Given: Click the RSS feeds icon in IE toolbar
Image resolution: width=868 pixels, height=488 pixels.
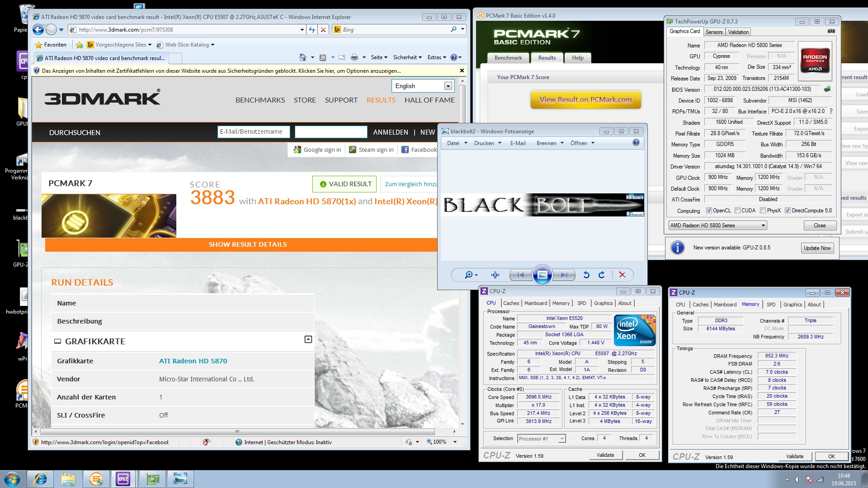Looking at the screenshot, I should (323, 57).
